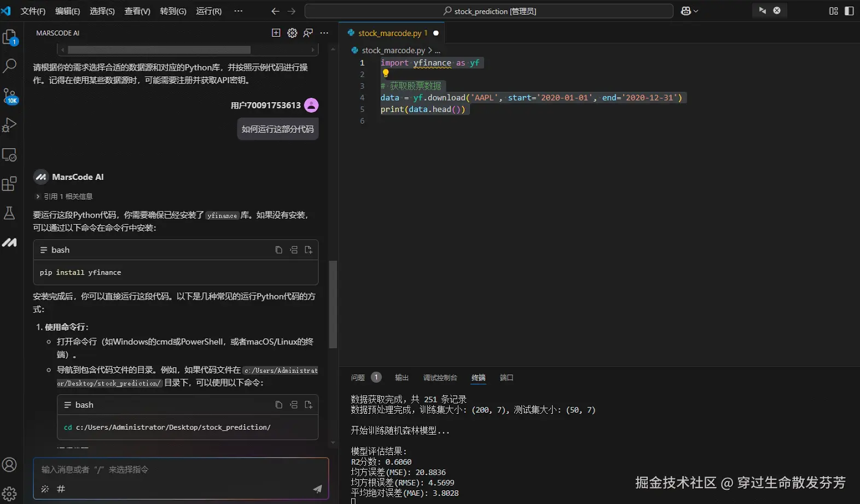Open the 文件(F) menu
860x504 pixels.
pos(33,11)
